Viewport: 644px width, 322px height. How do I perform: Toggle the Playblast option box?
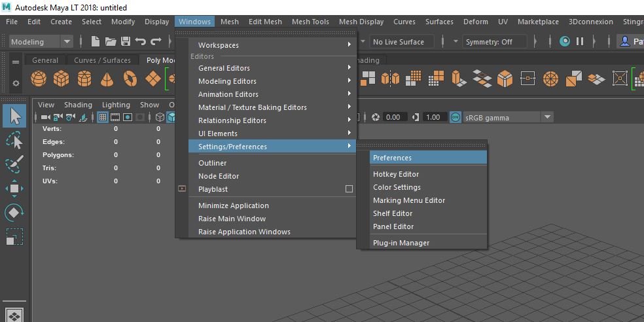[x=349, y=189]
